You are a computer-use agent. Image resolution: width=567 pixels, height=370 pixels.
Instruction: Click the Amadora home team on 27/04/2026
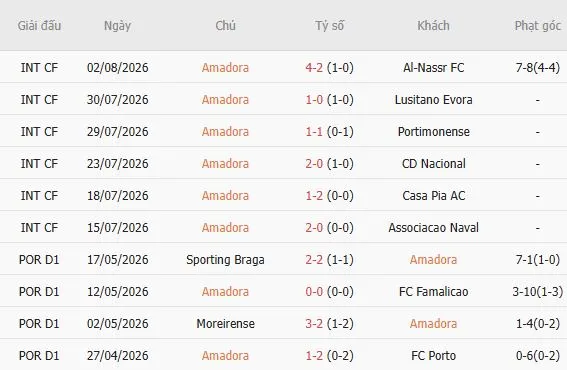(225, 356)
